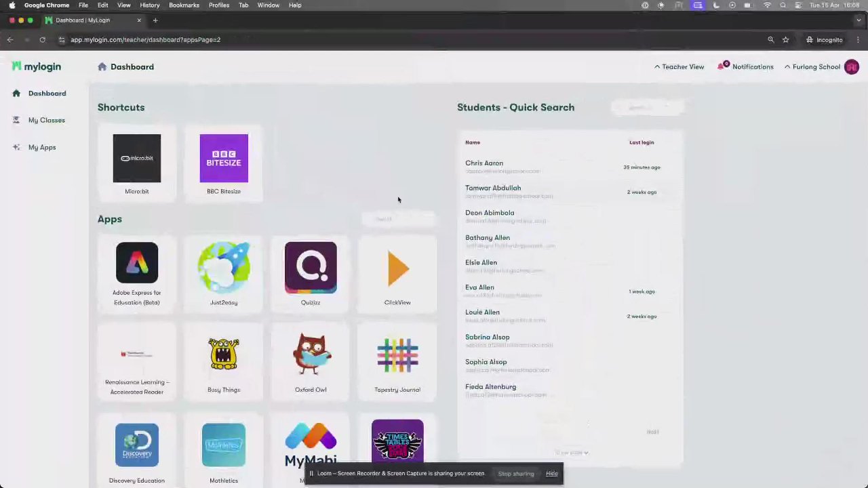This screenshot has height=488, width=868.
Task: Launch the Discovery Education app
Action: 137,451
